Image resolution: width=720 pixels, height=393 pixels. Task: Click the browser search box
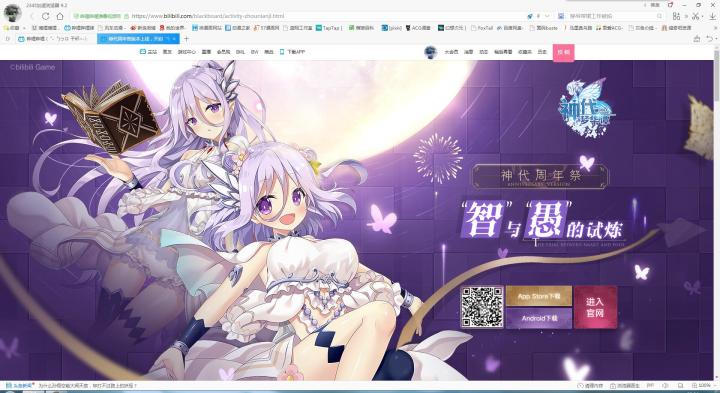coord(611,16)
